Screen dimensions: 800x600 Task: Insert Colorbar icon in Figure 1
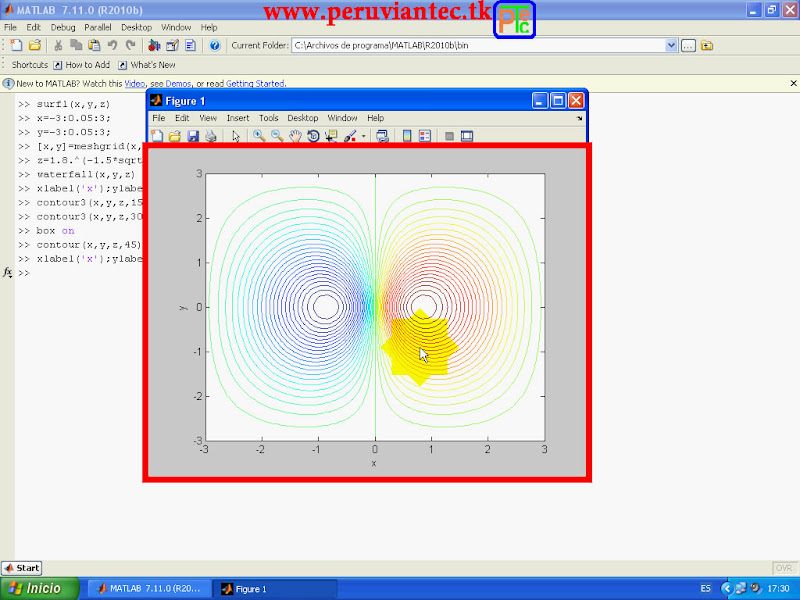(407, 136)
